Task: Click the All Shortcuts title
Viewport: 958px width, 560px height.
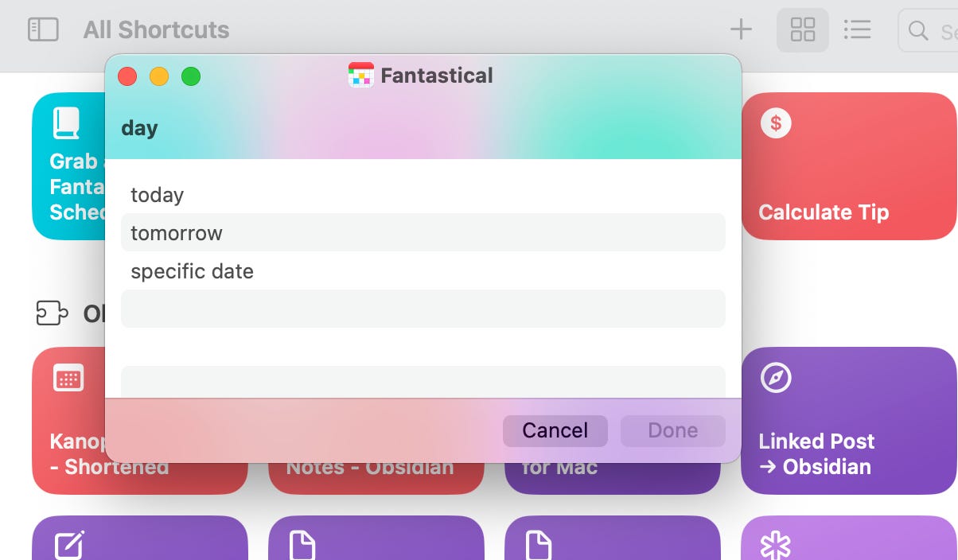Action: click(156, 30)
